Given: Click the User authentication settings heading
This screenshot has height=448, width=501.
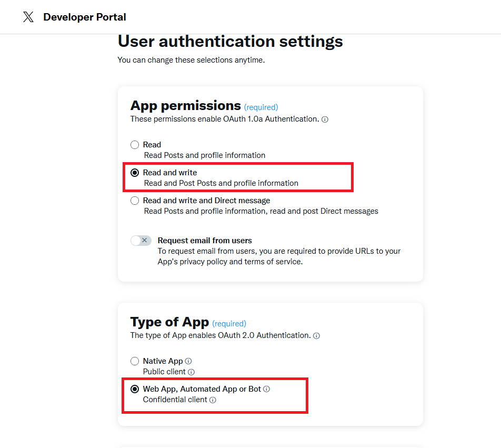Looking at the screenshot, I should (x=230, y=41).
